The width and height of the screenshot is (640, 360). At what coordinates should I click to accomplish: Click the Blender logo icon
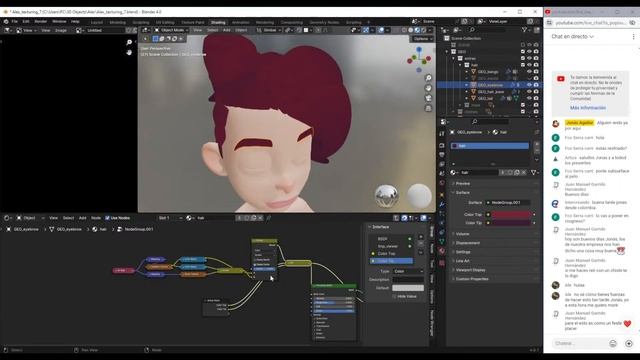click(6, 21)
